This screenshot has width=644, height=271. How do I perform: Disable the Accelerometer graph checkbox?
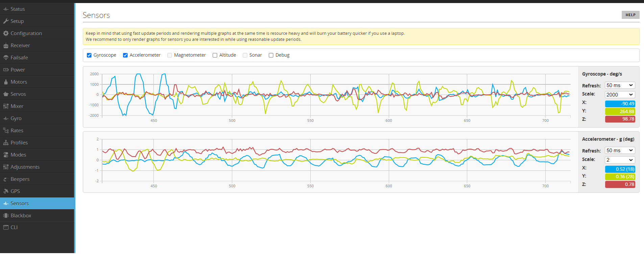pyautogui.click(x=125, y=55)
